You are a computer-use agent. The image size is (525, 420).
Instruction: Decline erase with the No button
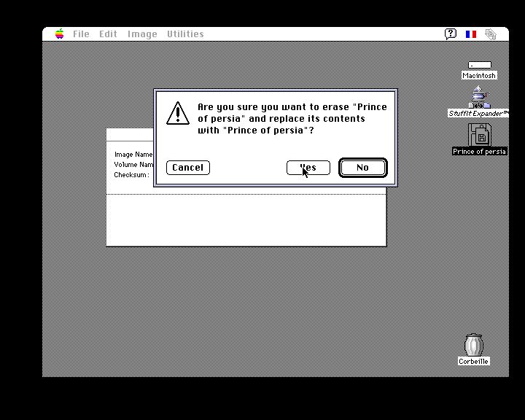[362, 168]
